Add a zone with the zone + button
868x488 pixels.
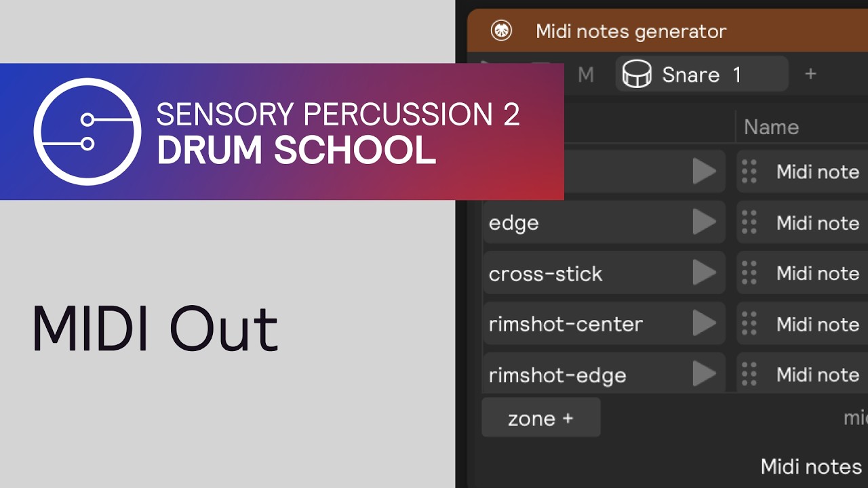coord(540,418)
